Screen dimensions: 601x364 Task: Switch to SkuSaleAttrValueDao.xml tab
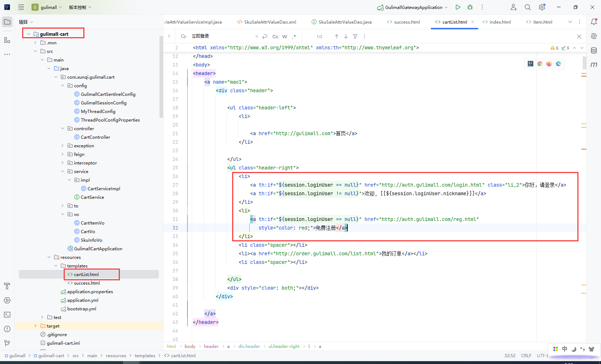267,22
